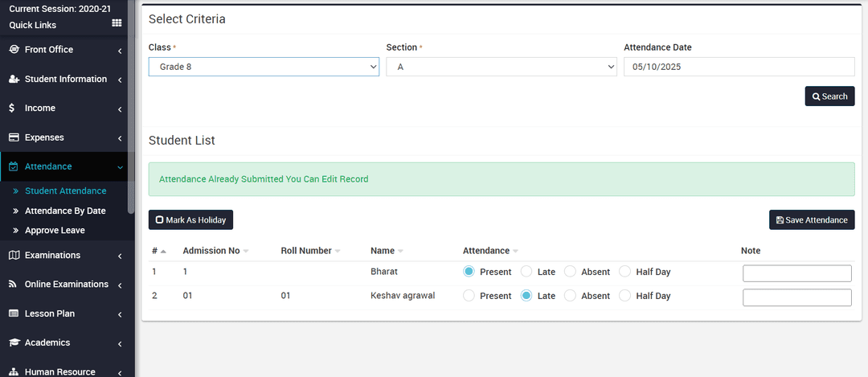868x377 pixels.
Task: Mark Keshav agrawal as Present
Action: [x=469, y=296]
